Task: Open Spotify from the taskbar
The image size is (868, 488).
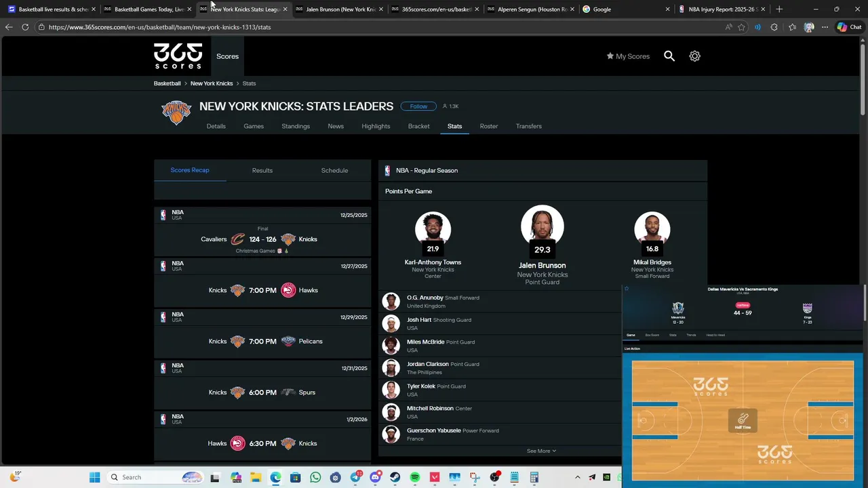Action: point(415,477)
